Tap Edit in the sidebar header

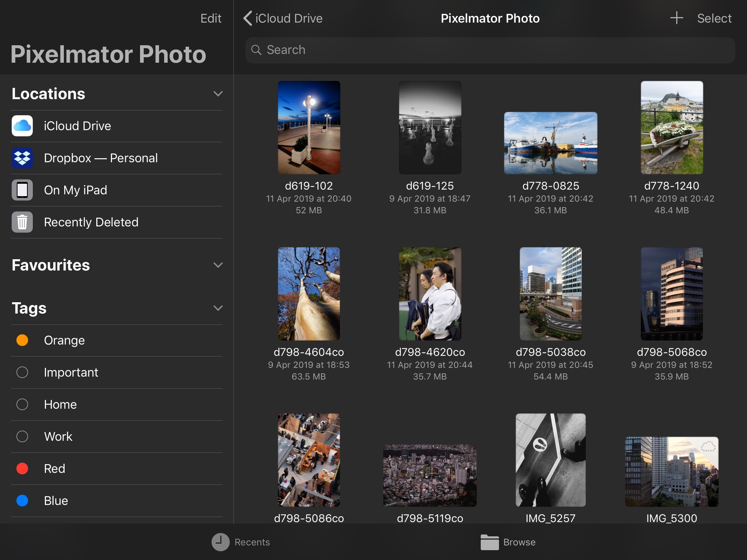click(211, 18)
